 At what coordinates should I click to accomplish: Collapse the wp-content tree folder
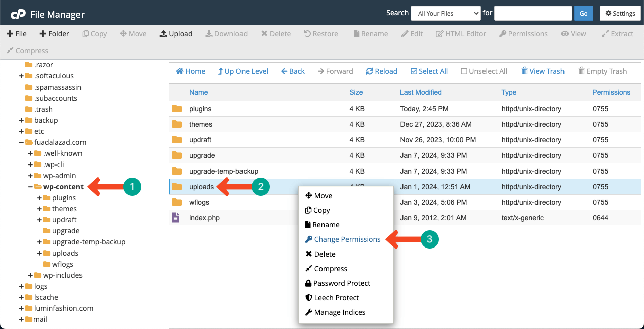pyautogui.click(x=30, y=187)
